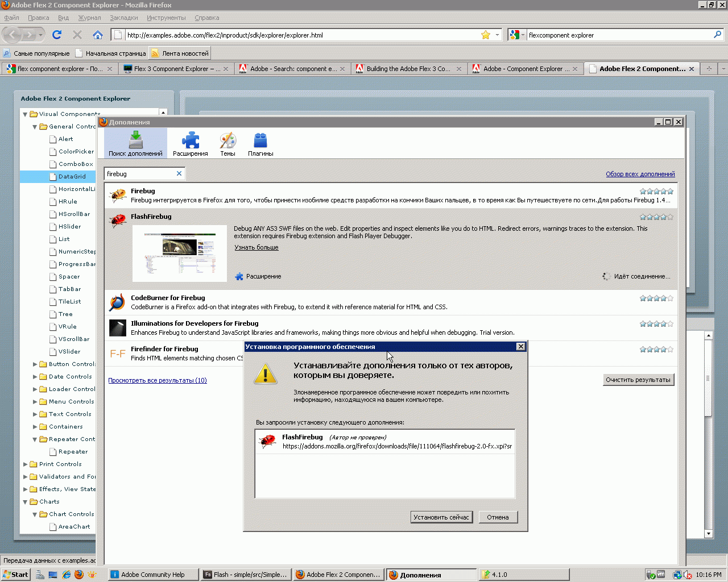Choose search engine Google icon dropdown
This screenshot has width=728, height=582.
click(518, 35)
